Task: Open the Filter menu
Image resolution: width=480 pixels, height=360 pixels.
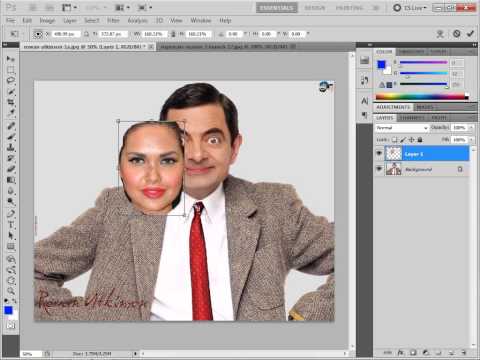Action: 113,21
